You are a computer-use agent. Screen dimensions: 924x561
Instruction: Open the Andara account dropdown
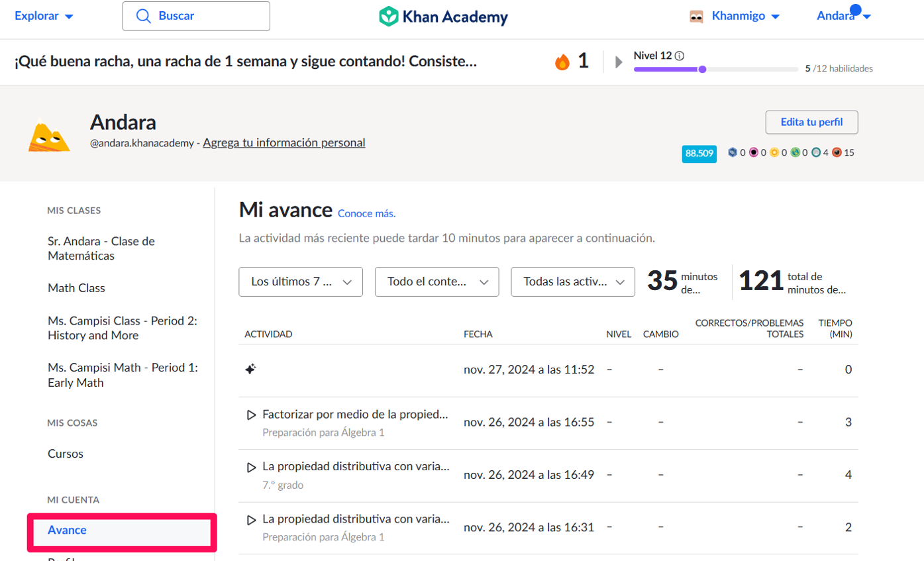843,17
